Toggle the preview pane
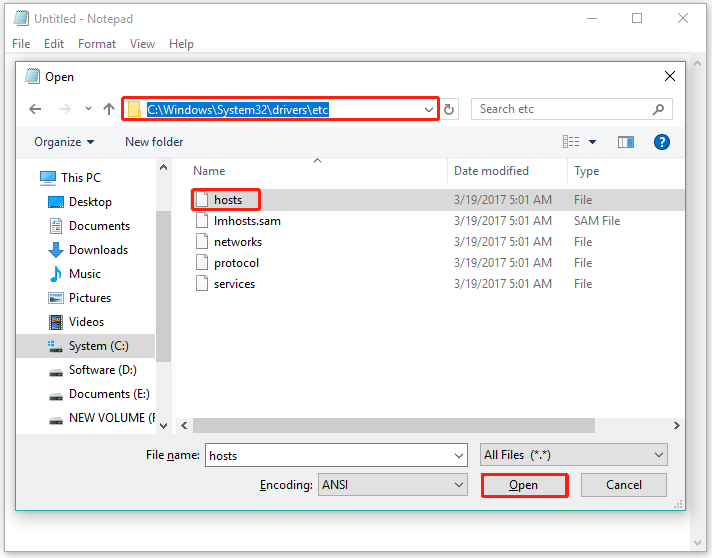The image size is (712, 558). [626, 142]
